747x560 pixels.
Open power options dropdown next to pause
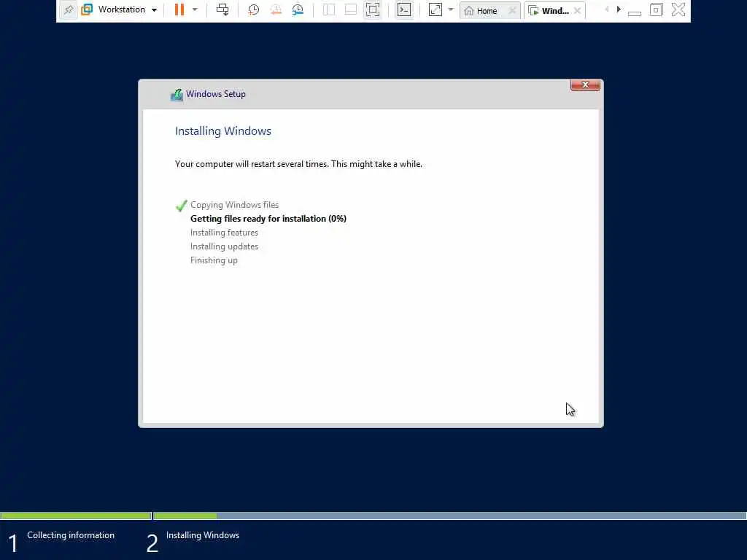tap(195, 9)
